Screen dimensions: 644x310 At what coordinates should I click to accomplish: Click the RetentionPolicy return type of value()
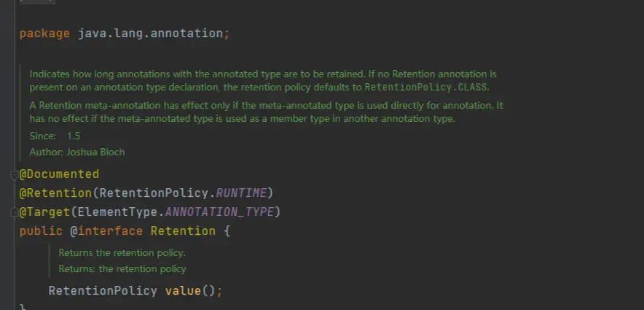103,290
